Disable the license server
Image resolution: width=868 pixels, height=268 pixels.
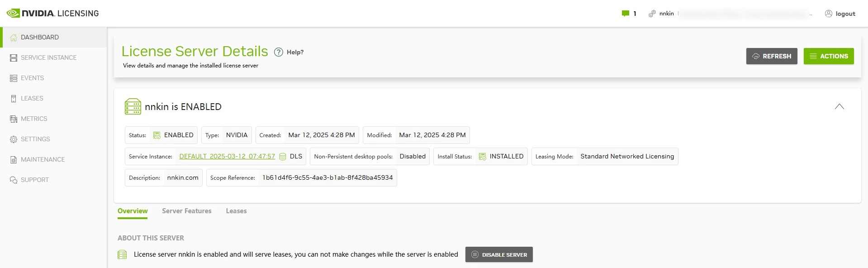(x=499, y=254)
